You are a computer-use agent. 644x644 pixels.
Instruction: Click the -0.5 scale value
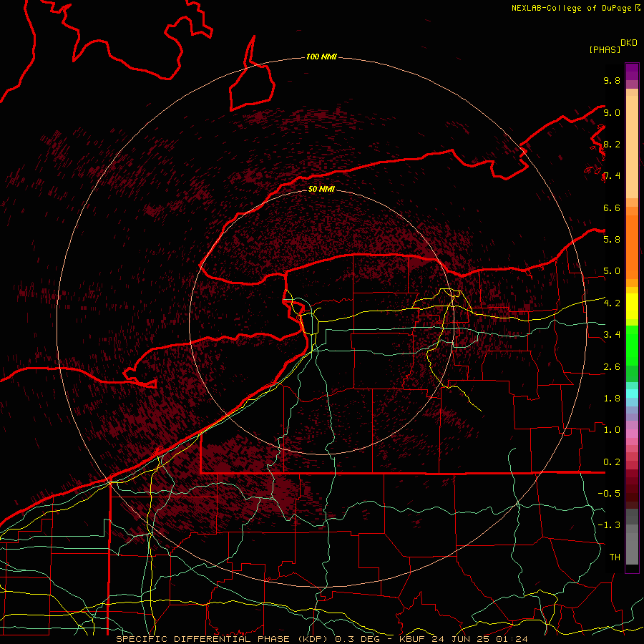[x=609, y=494]
